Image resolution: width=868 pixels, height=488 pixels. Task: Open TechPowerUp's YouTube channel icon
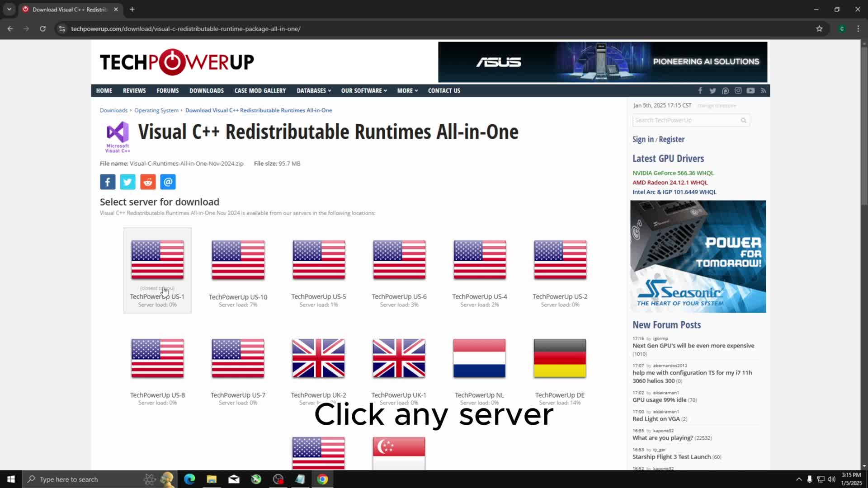point(751,90)
